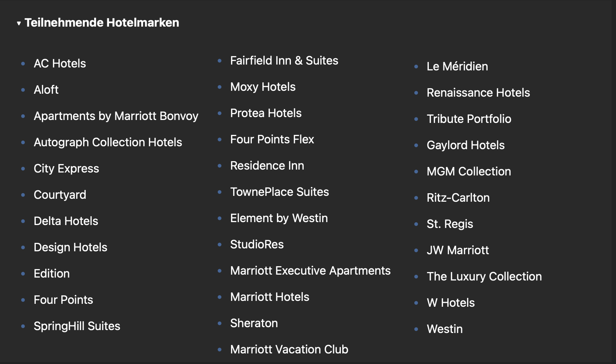Click Le Méridien brand
This screenshot has width=616, height=364.
(x=457, y=66)
